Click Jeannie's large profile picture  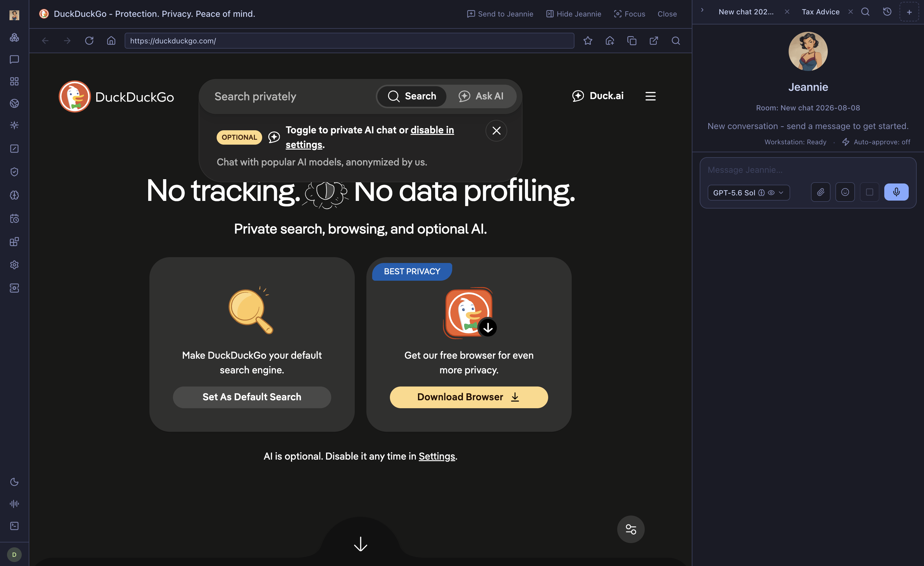coord(808,51)
